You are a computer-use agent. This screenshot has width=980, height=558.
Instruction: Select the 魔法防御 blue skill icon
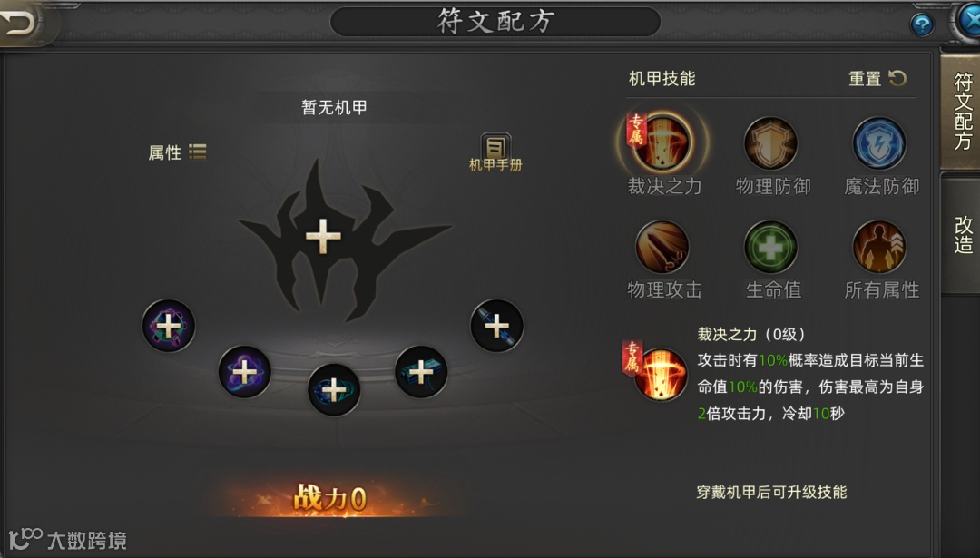pyautogui.click(x=879, y=143)
